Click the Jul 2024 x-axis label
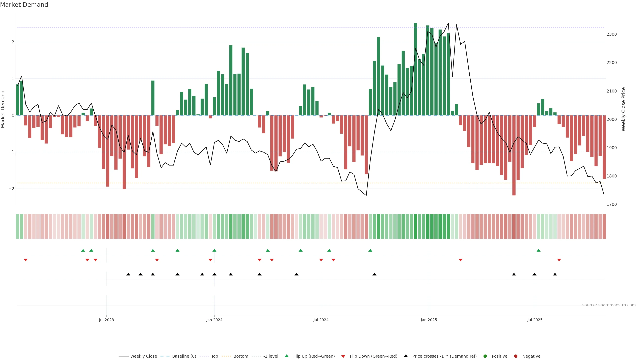 321,320
